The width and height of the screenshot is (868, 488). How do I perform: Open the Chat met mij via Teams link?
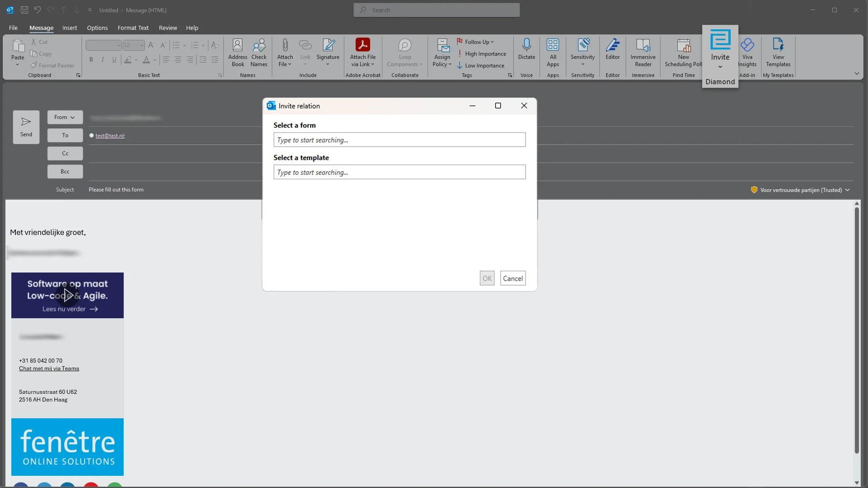point(49,368)
